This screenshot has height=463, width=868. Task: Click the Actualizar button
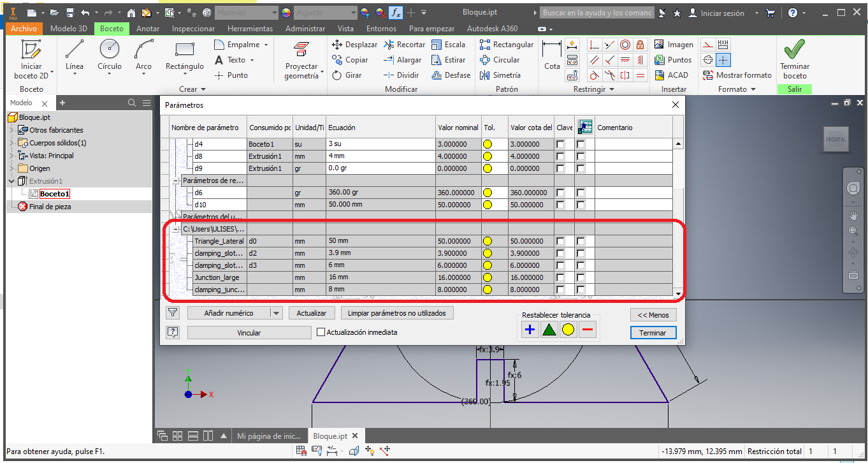pos(312,313)
